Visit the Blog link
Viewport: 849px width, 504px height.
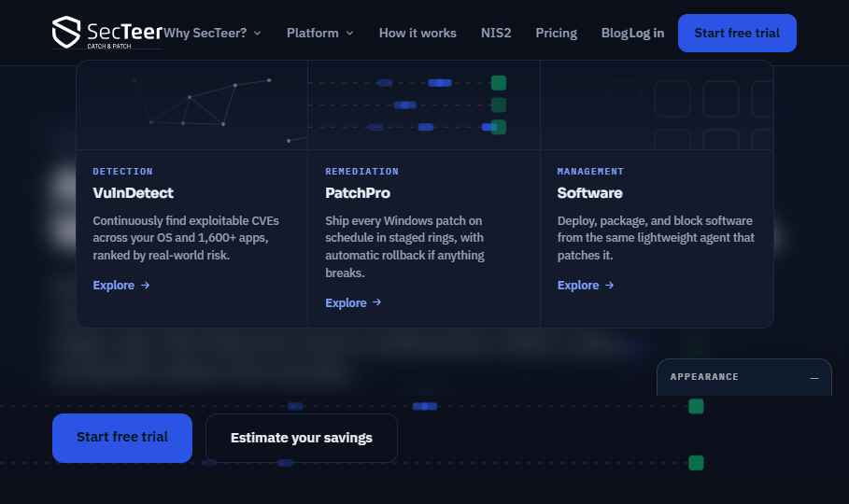click(614, 33)
